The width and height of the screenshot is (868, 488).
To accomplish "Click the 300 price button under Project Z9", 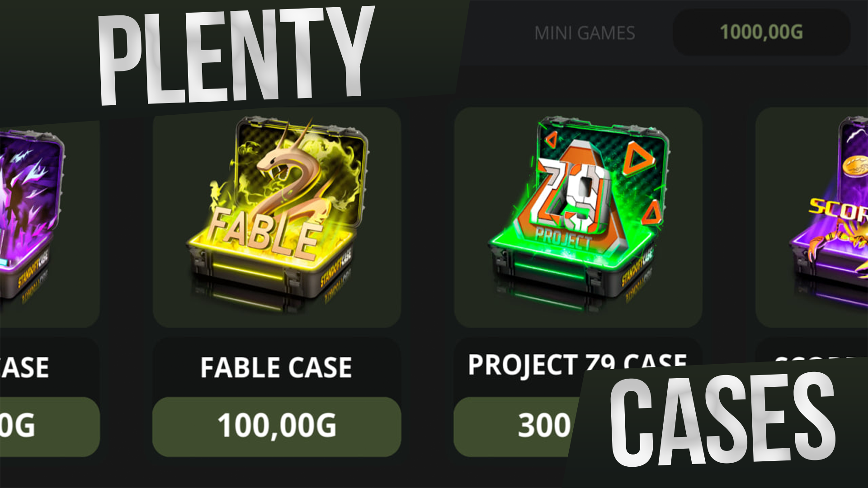I will 515,427.
